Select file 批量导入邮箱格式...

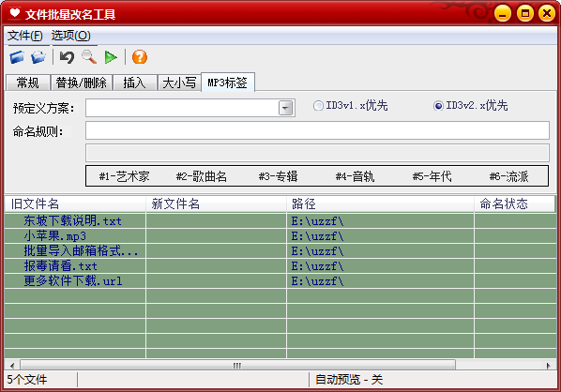81,251
